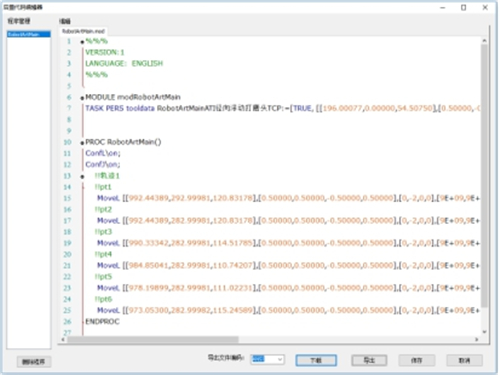
Task: Collapse the MODULE modRobotArtMain fold marker
Action: [x=82, y=98]
